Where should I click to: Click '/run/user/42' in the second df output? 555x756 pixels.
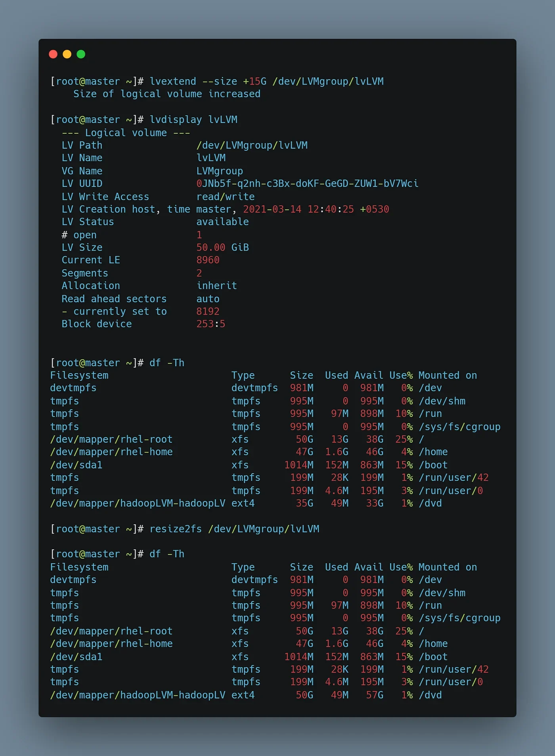tap(454, 670)
